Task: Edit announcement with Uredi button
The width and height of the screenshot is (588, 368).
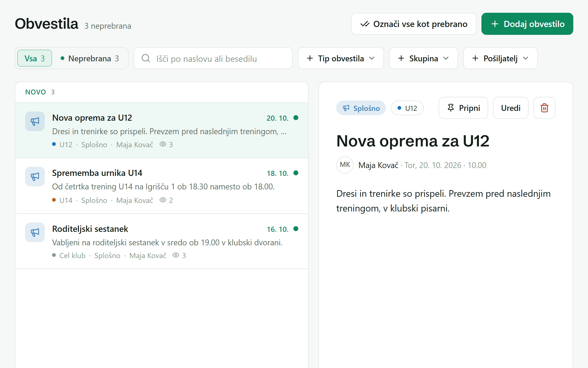Action: 511,108
